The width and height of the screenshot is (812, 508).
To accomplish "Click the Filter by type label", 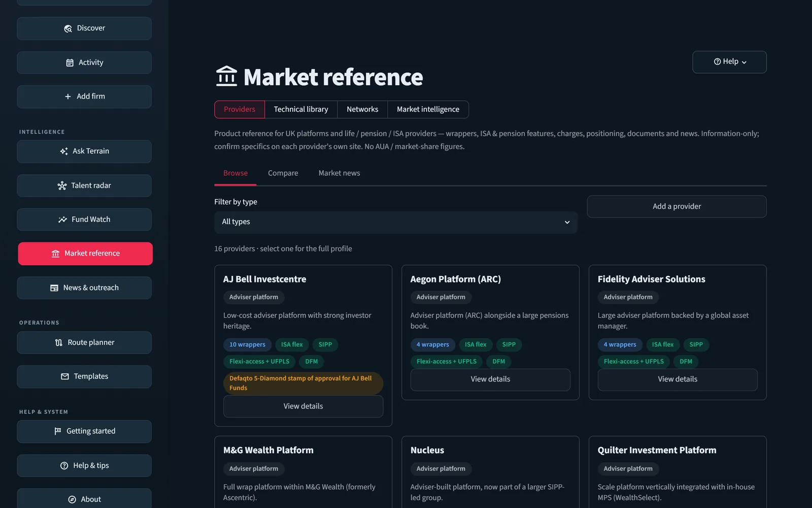I will tap(235, 202).
